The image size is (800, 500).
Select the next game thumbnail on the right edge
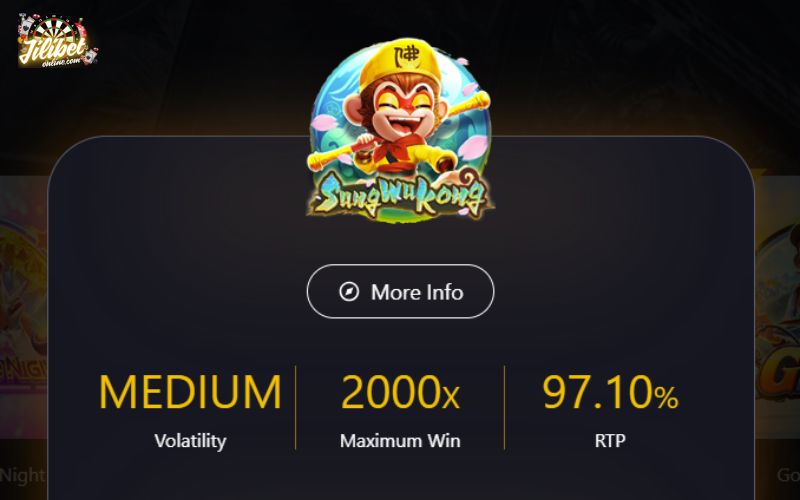777,306
